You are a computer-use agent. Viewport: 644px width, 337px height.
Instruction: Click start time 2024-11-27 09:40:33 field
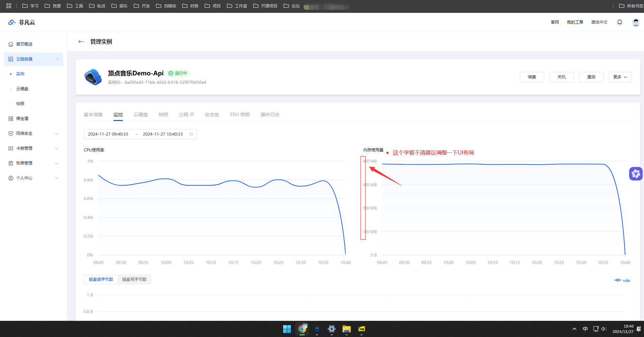pyautogui.click(x=108, y=134)
